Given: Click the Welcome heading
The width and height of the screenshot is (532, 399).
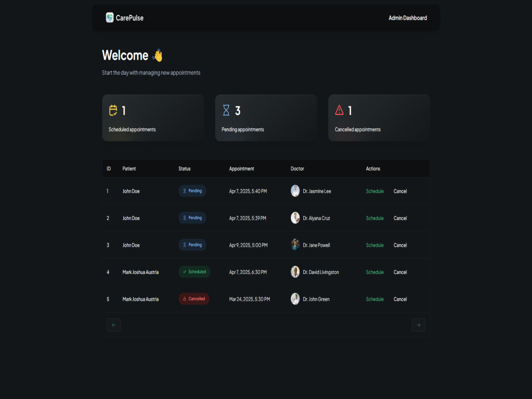Looking at the screenshot, I should [x=125, y=55].
